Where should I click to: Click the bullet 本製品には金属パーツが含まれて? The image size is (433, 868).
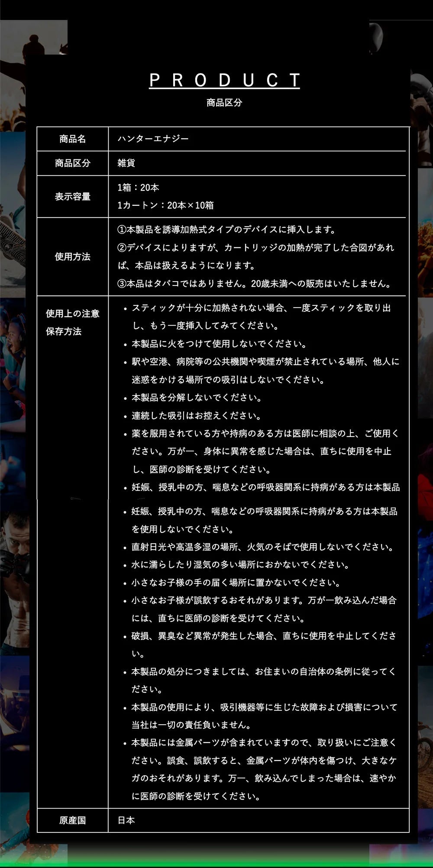[x=264, y=769]
